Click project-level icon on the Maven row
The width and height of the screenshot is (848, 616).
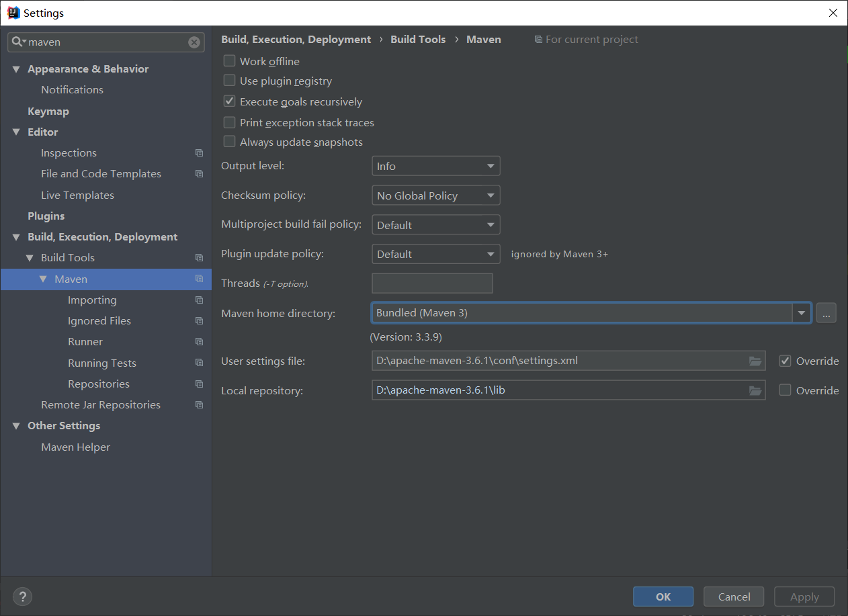tap(199, 279)
